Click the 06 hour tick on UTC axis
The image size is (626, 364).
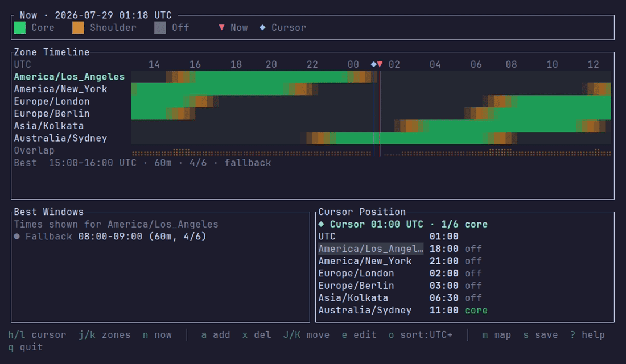click(476, 64)
